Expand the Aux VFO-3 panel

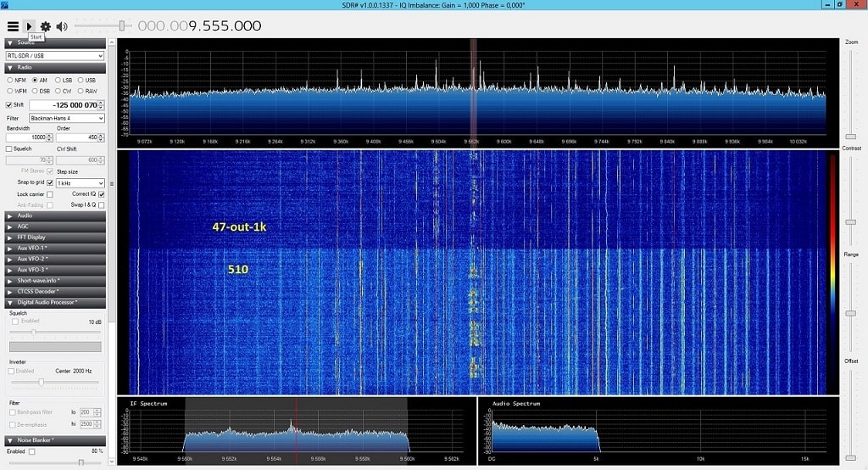pyautogui.click(x=55, y=270)
